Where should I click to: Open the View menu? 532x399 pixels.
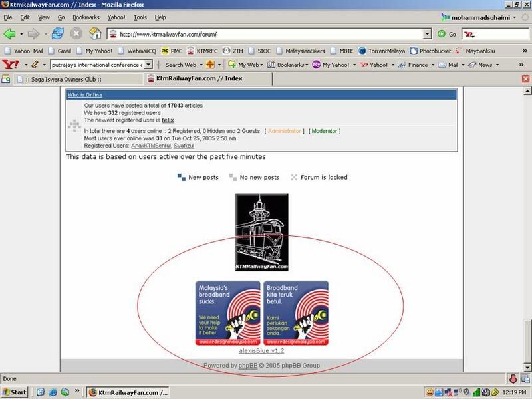(x=43, y=17)
